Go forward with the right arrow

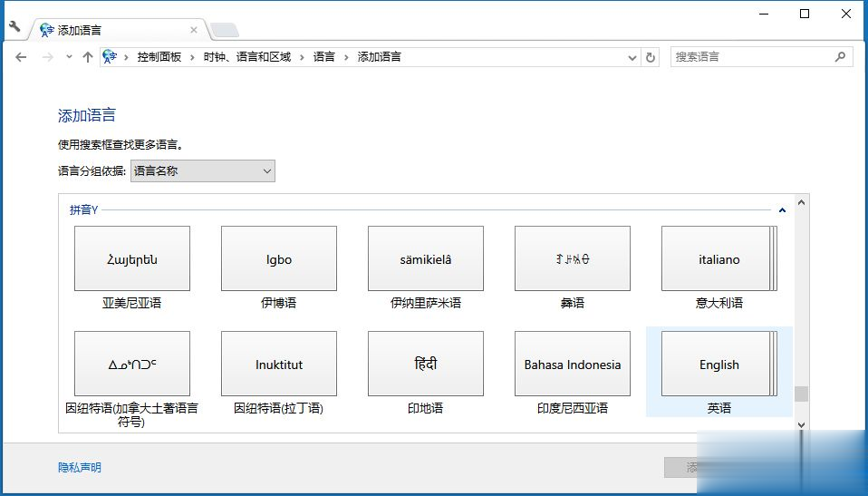(x=48, y=57)
